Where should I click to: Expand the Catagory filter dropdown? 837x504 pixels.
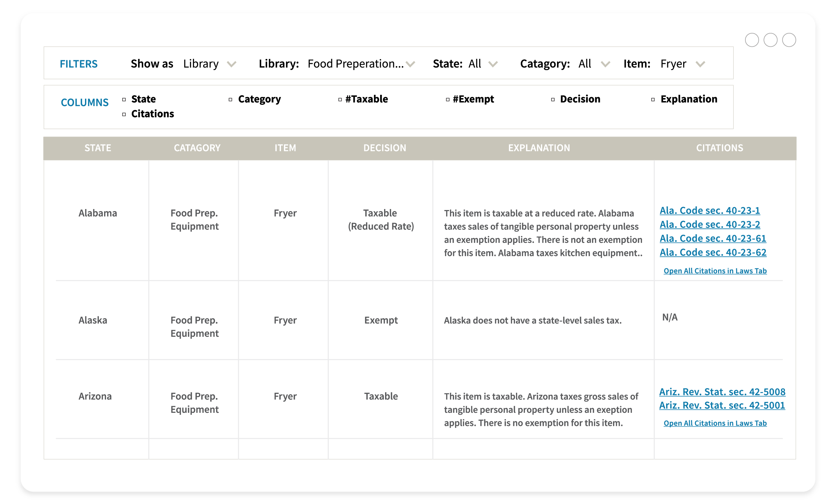605,64
